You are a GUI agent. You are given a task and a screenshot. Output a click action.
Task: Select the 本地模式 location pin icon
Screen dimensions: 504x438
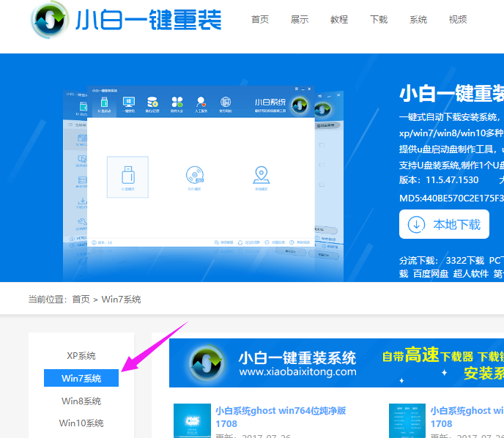tap(261, 176)
